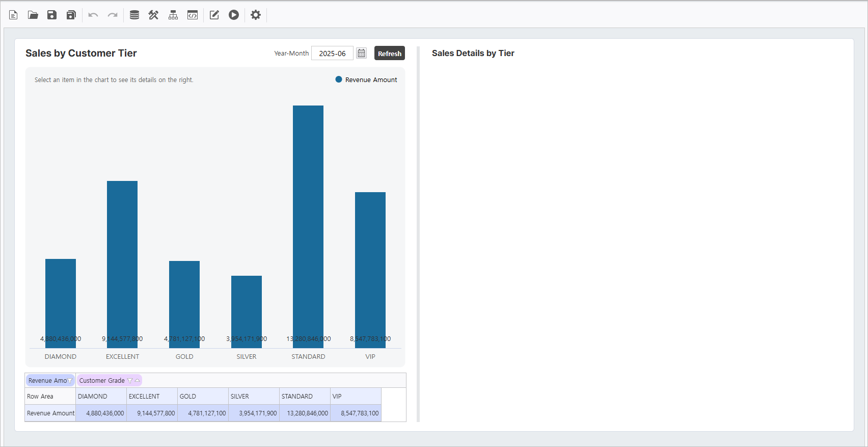Toggle Customer Grade sort order arrow

tap(137, 380)
